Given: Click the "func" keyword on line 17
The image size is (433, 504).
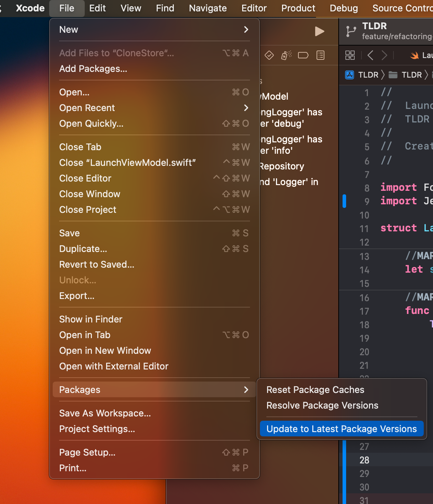Looking at the screenshot, I should click(x=417, y=310).
